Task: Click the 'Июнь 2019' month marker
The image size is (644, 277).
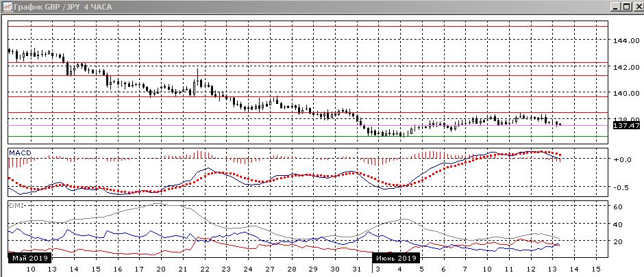Action: pyautogui.click(x=397, y=258)
